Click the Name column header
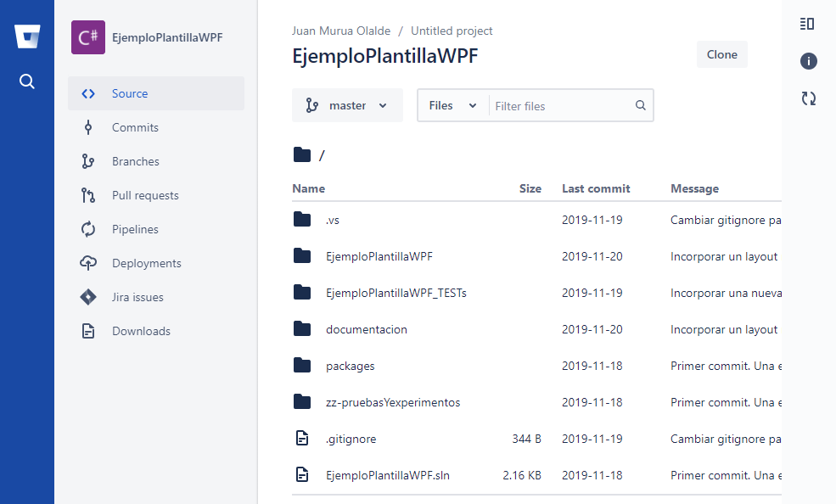836x504 pixels. [309, 188]
